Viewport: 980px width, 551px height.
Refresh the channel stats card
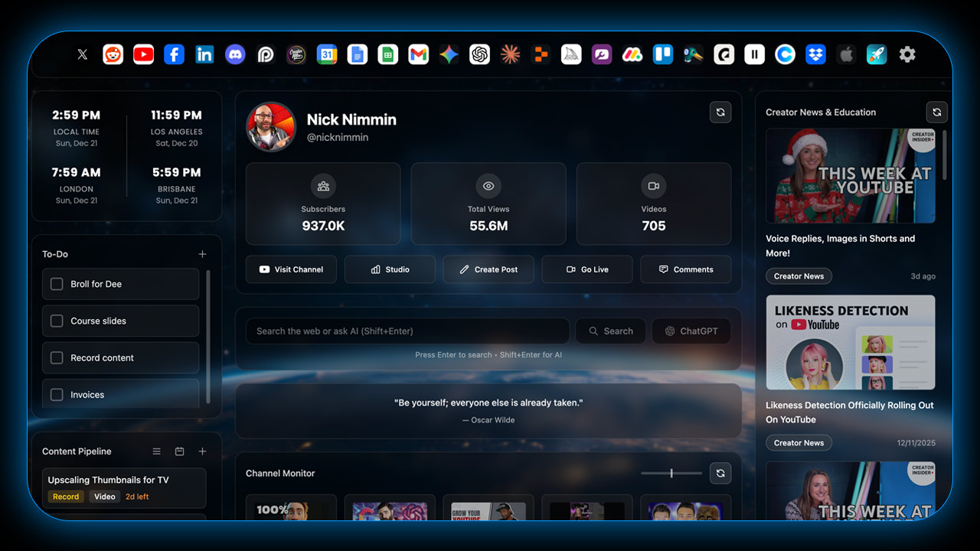tap(720, 112)
